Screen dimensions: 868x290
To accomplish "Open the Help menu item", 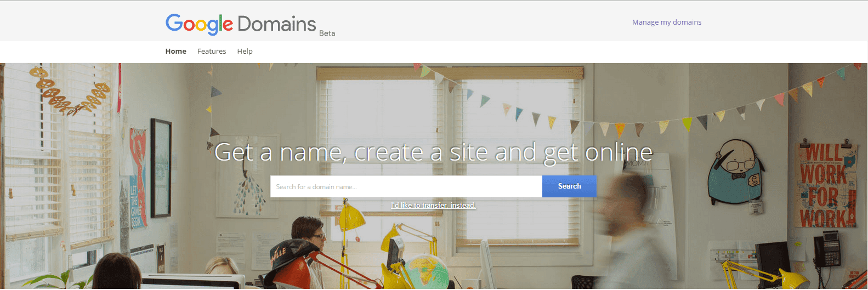I will click(245, 52).
